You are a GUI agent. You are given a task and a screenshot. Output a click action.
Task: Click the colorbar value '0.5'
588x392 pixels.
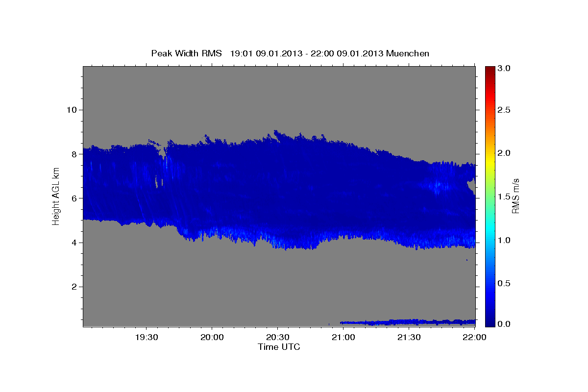tap(505, 283)
